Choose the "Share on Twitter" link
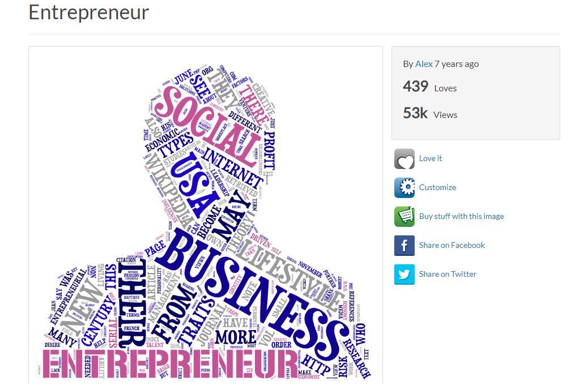The width and height of the screenshot is (588, 384). pos(448,275)
